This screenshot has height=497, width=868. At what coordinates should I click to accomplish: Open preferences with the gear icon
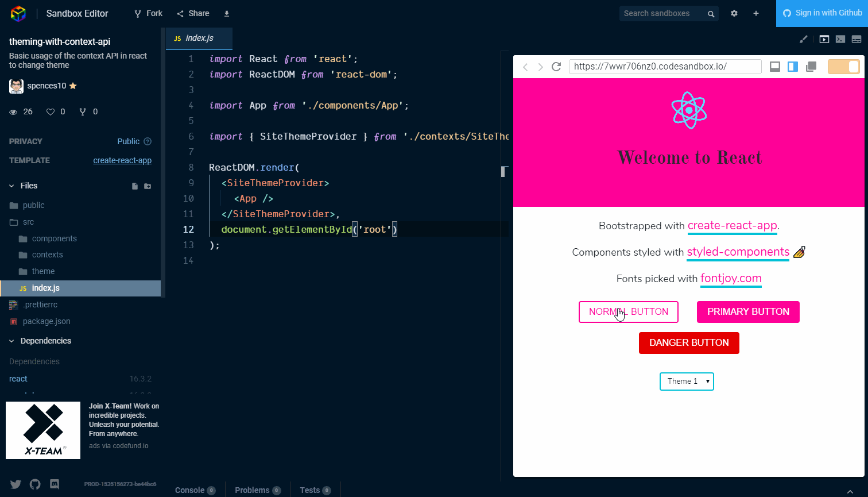[x=734, y=13]
